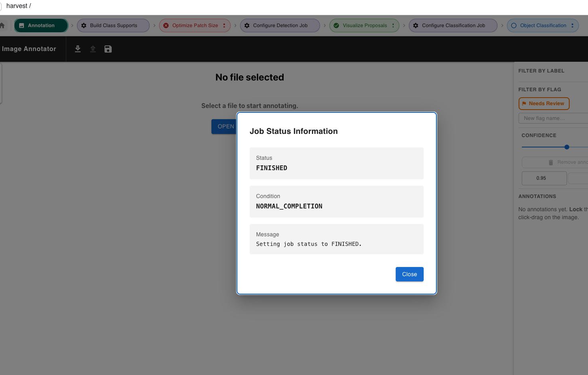Open Configure Classification Job step

(453, 26)
